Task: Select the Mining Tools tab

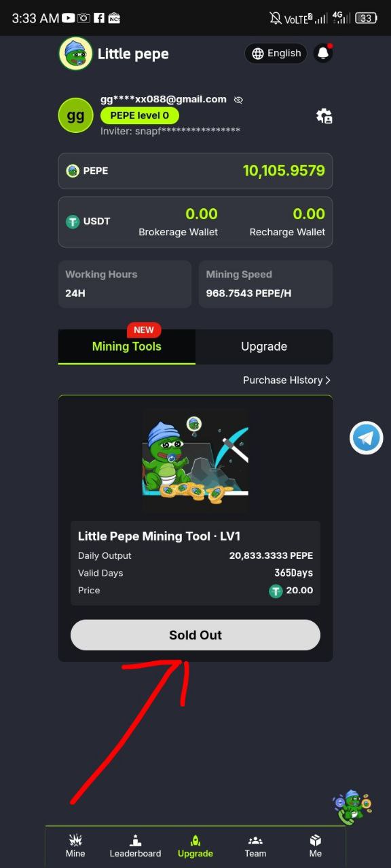Action: point(127,347)
